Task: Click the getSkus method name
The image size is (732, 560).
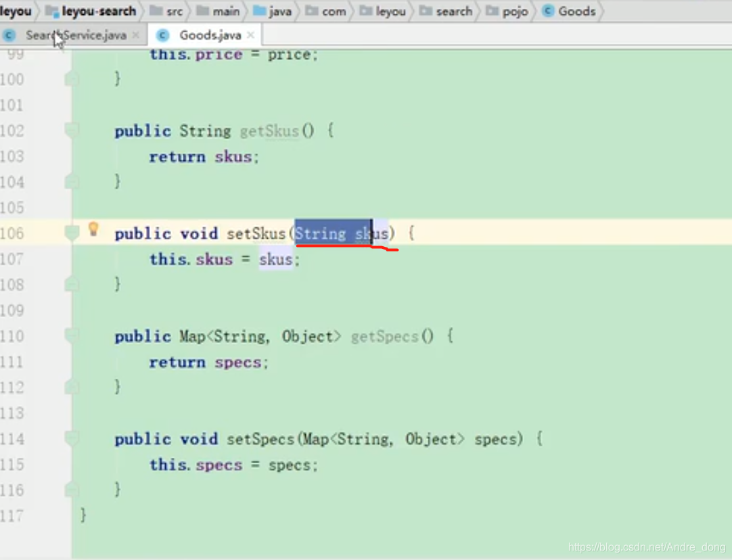Action: 269,131
